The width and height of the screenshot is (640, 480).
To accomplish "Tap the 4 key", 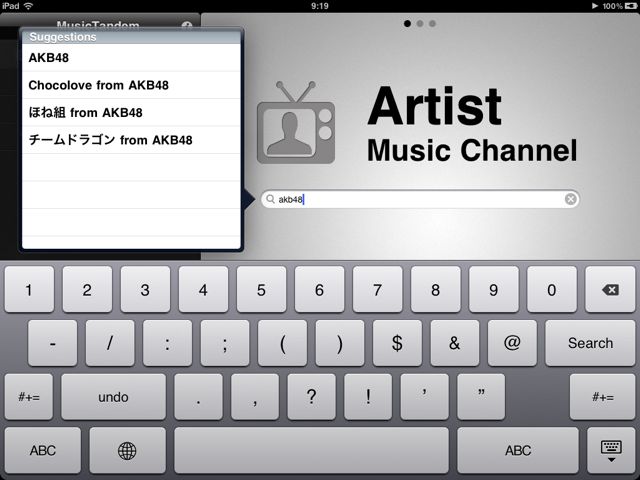I will [x=203, y=289].
